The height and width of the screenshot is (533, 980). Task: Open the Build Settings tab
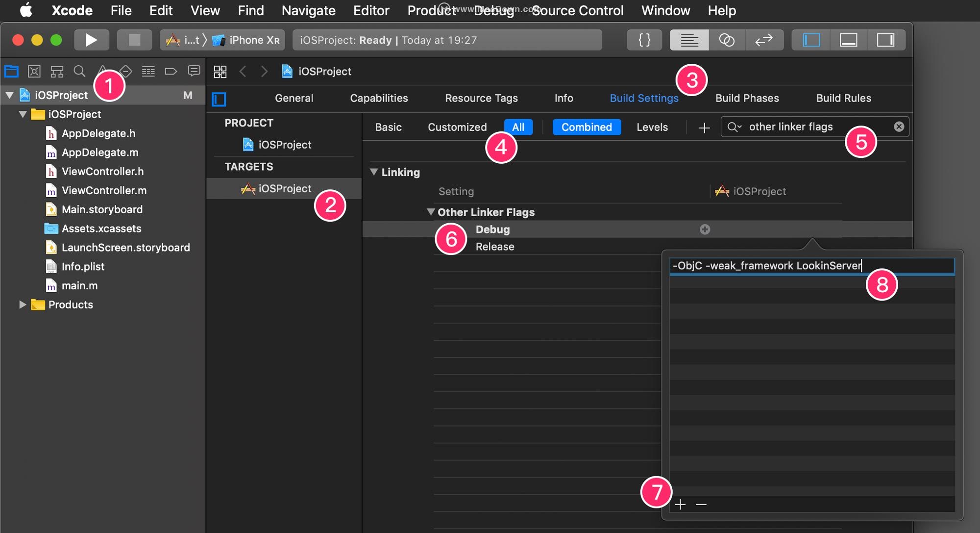644,98
